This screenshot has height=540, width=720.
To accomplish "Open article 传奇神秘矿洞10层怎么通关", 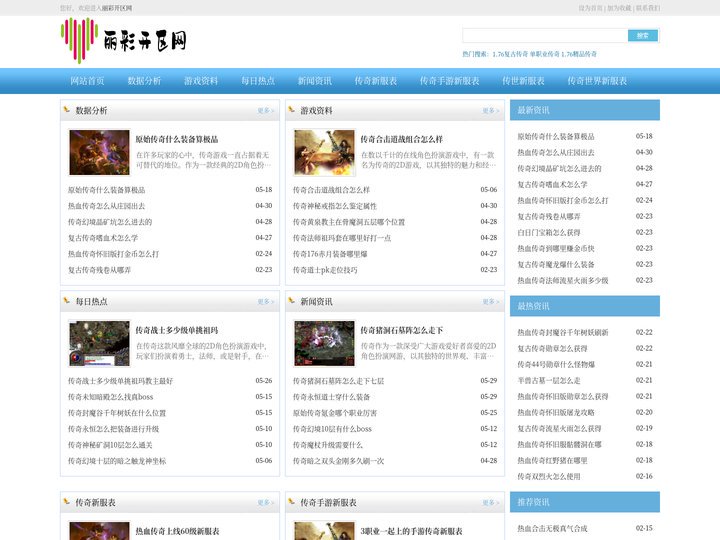I will pyautogui.click(x=110, y=445).
